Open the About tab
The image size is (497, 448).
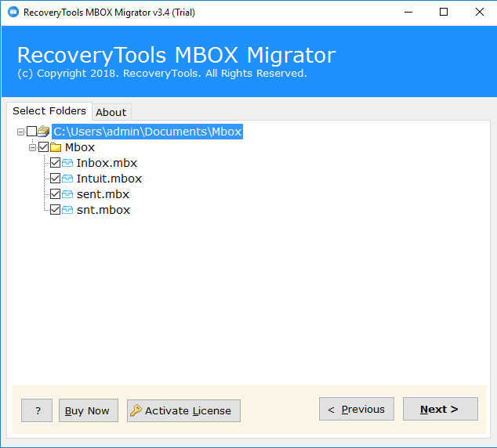tap(111, 112)
